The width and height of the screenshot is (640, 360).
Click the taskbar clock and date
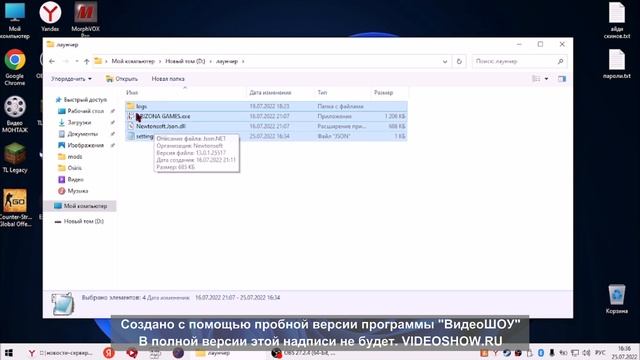pos(624,353)
